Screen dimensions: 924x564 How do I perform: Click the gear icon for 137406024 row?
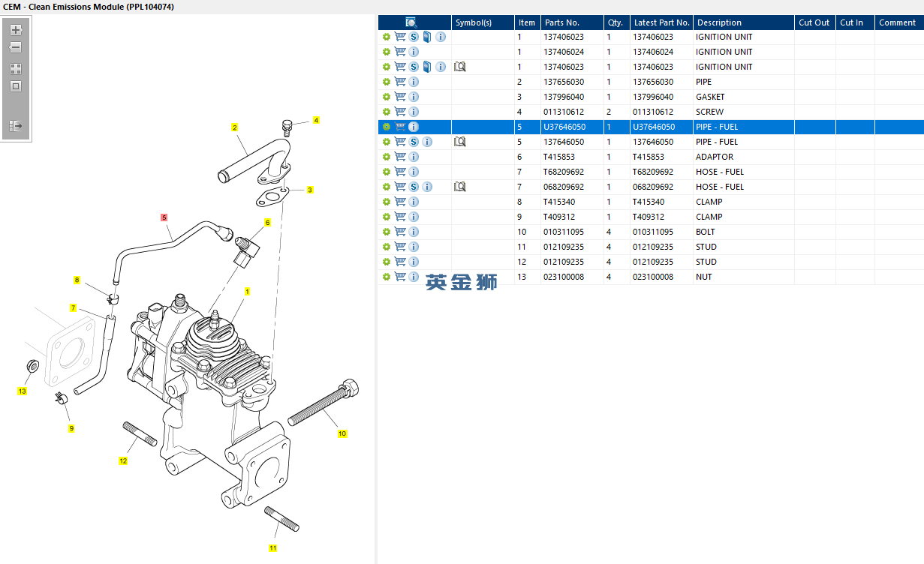[387, 52]
